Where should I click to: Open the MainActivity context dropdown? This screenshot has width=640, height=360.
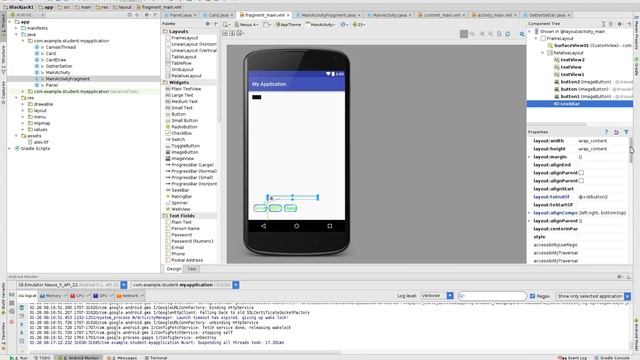click(321, 24)
